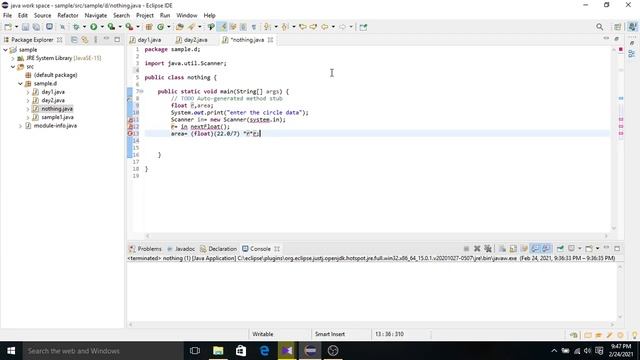Click the Search magnifier icon at top right

[599, 27]
